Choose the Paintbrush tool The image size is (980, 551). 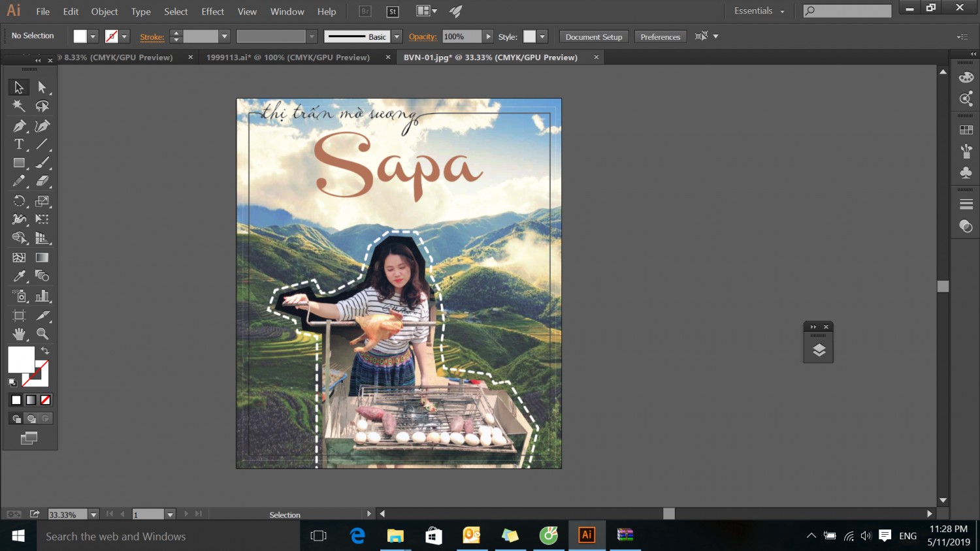click(x=42, y=163)
